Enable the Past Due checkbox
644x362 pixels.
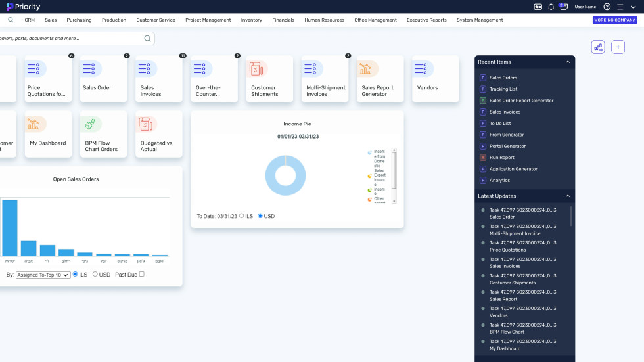click(x=141, y=275)
